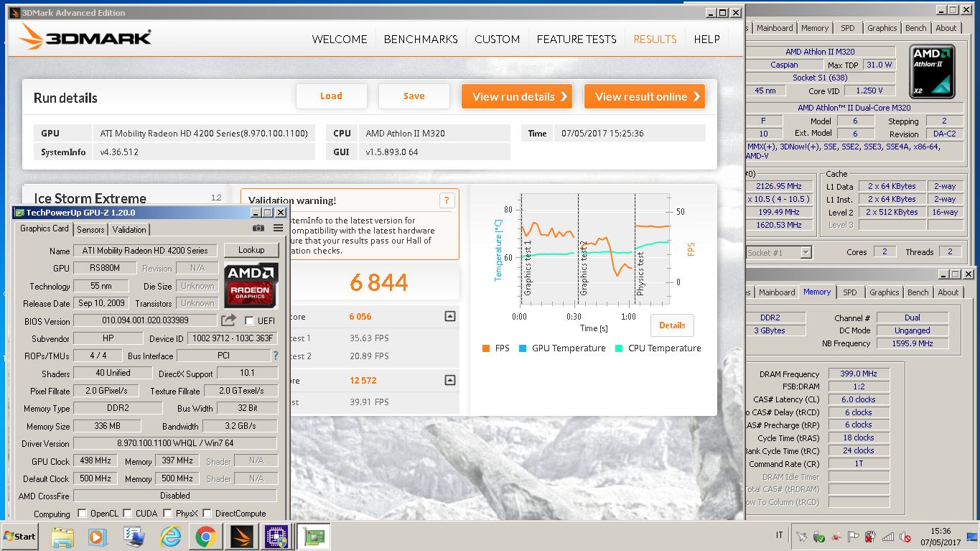Collapse the graphics score 6 056 section
The height and width of the screenshot is (551, 980).
coord(449,316)
